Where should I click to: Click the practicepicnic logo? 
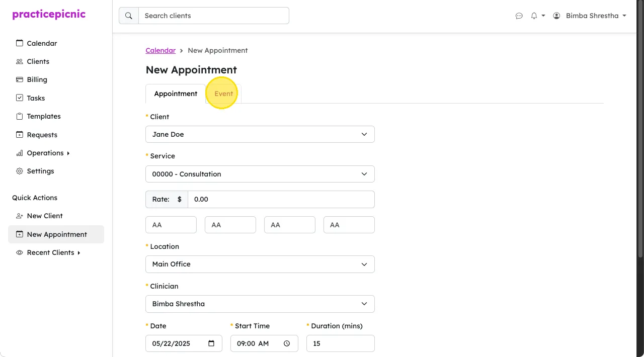point(49,15)
